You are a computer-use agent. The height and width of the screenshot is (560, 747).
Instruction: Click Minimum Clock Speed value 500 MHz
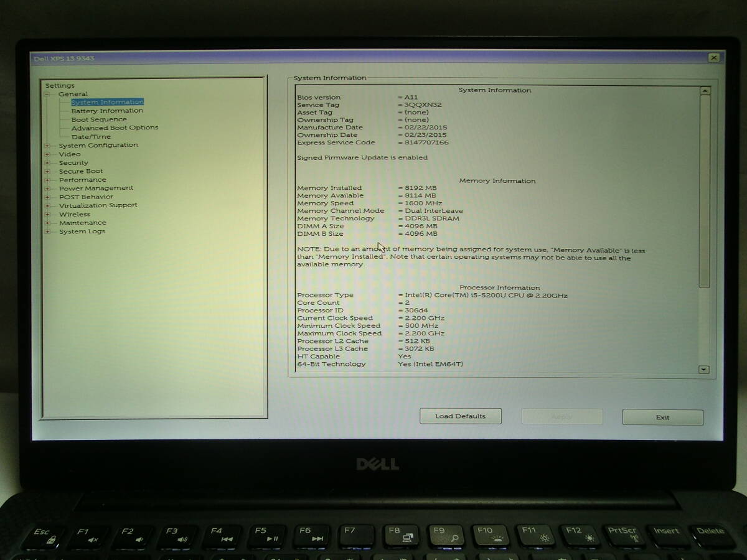(421, 326)
